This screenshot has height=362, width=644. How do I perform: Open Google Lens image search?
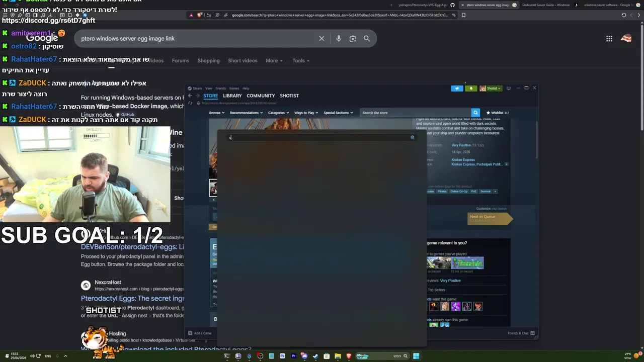point(353,39)
